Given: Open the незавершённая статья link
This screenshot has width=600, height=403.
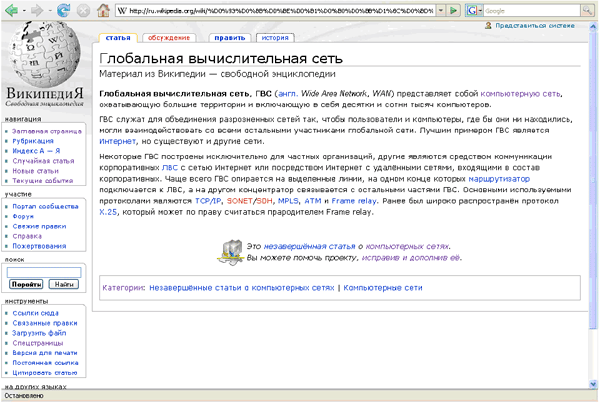Looking at the screenshot, I should tap(310, 246).
